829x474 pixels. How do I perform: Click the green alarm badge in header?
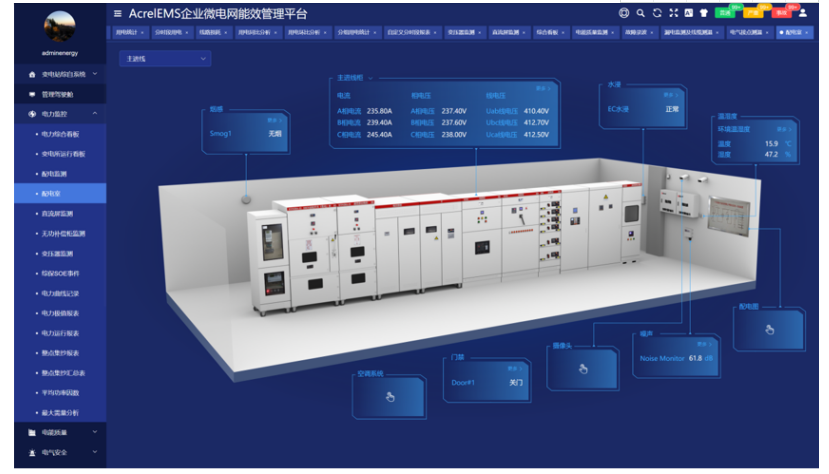[725, 13]
